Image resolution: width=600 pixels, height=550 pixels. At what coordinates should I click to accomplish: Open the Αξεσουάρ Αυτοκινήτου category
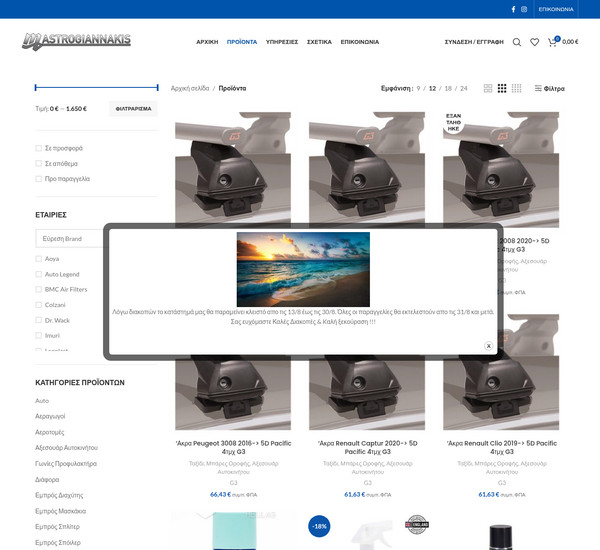67,447
